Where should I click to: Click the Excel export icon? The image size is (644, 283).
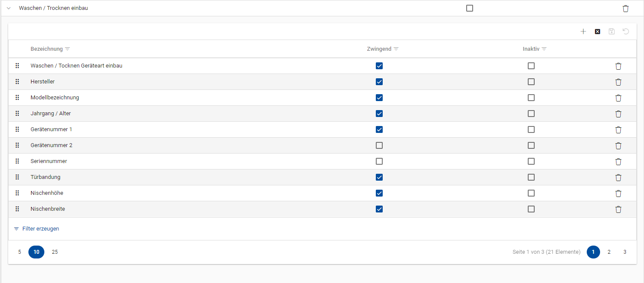598,31
